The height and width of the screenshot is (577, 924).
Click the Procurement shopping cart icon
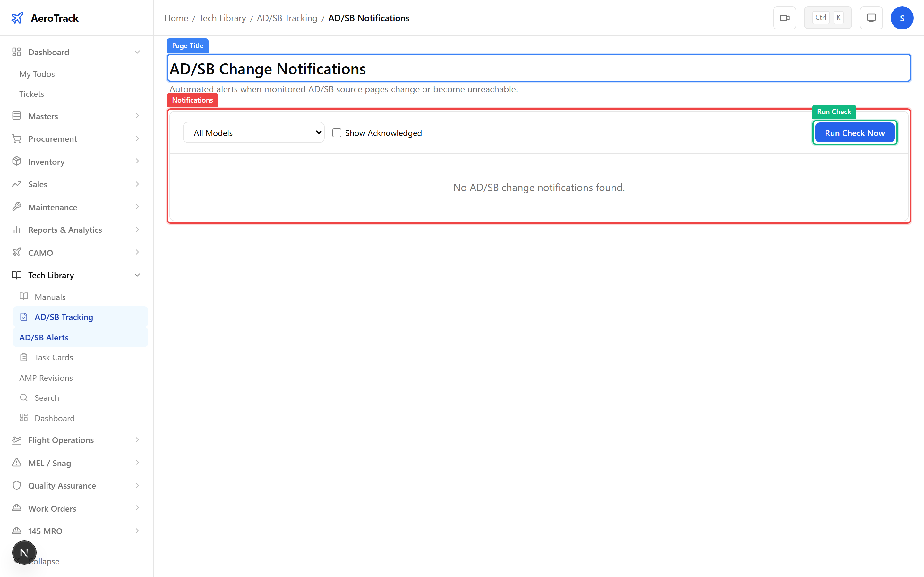[17, 138]
